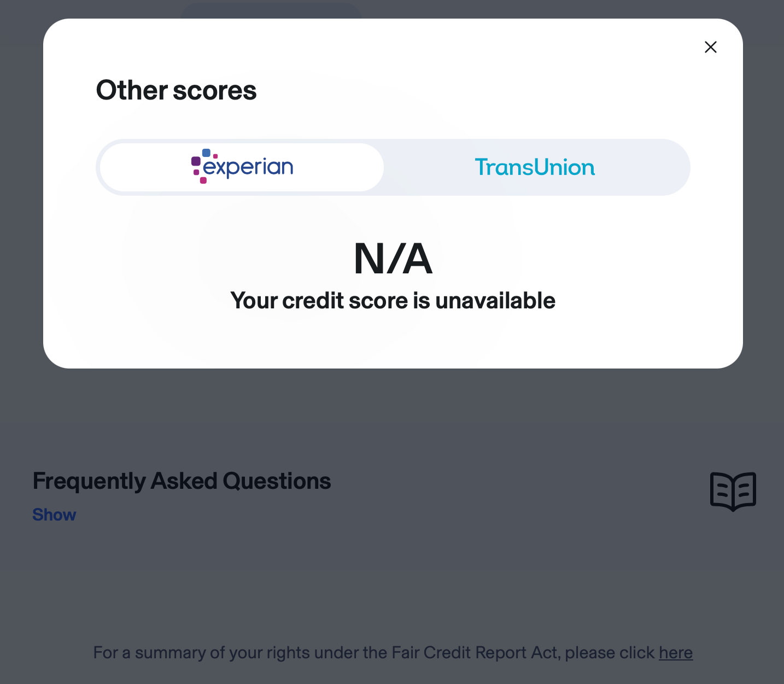Select "Your credit score is unavailable" message

(x=393, y=301)
